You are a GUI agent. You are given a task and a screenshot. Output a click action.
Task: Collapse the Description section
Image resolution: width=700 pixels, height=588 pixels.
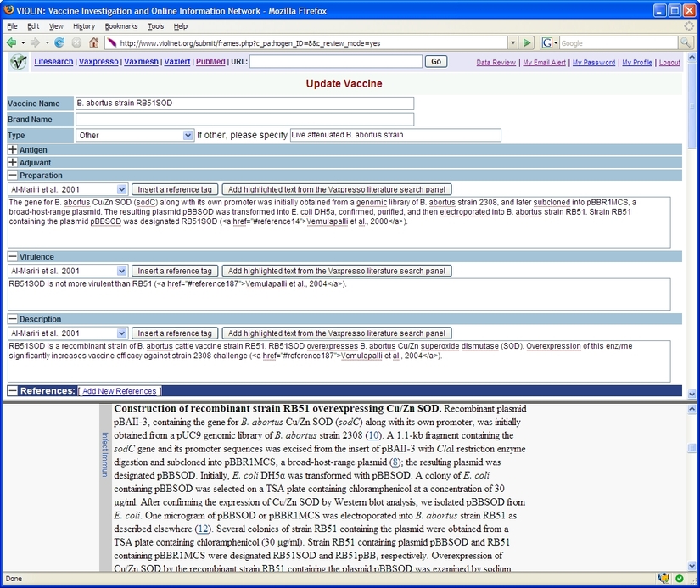[x=13, y=319]
